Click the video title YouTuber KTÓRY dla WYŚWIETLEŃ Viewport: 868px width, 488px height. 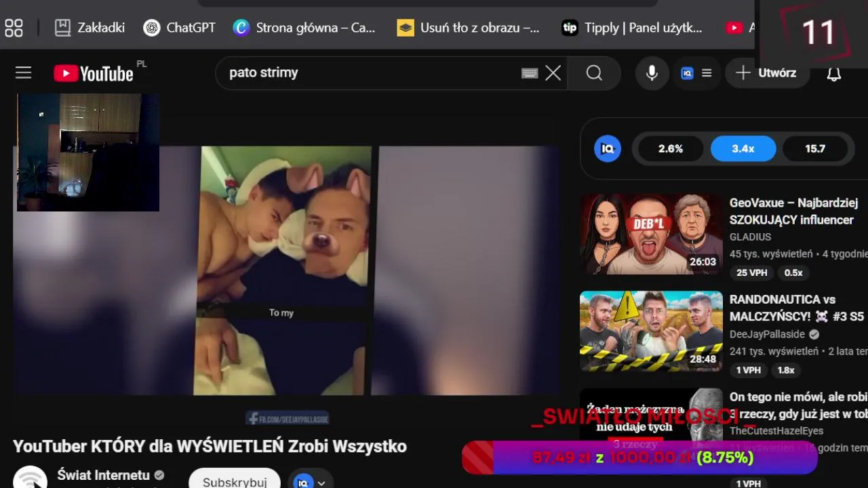coord(210,446)
